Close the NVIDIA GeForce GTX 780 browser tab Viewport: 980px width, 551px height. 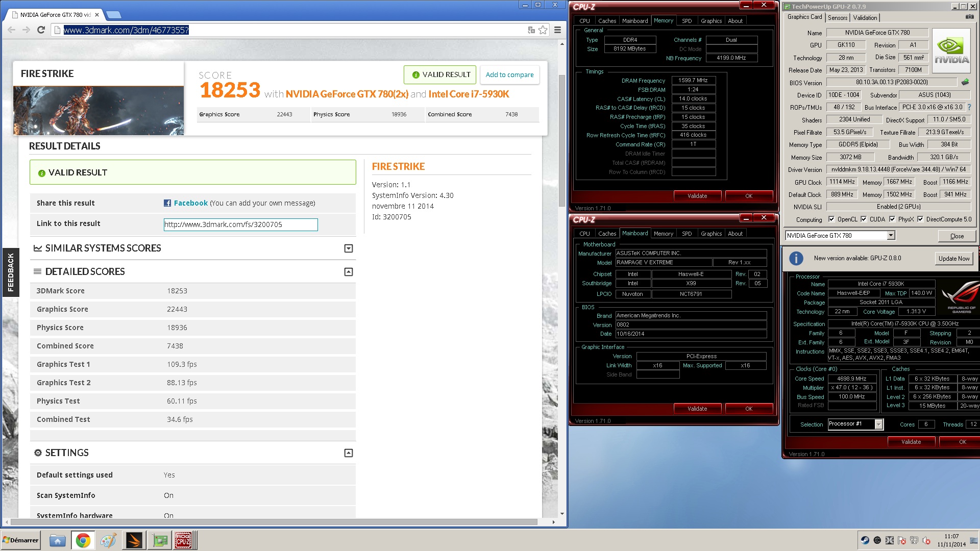pyautogui.click(x=97, y=15)
